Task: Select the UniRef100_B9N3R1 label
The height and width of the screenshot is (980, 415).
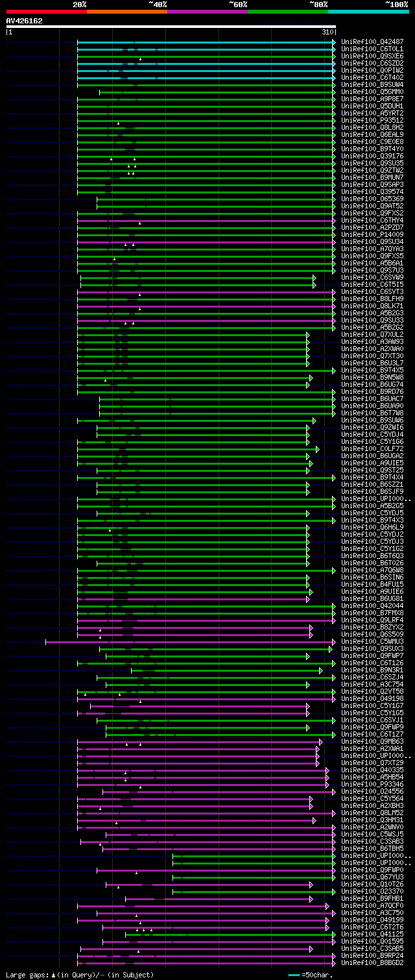Action: coord(372,670)
